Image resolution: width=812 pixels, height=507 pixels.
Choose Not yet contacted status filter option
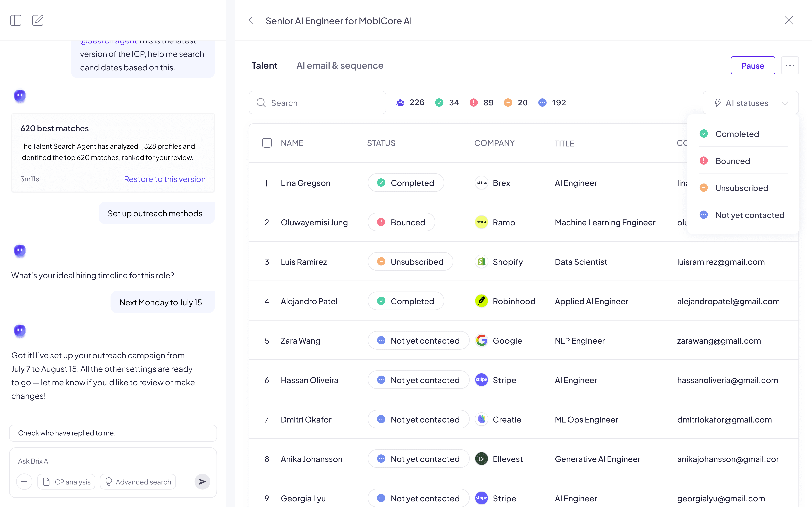point(750,215)
